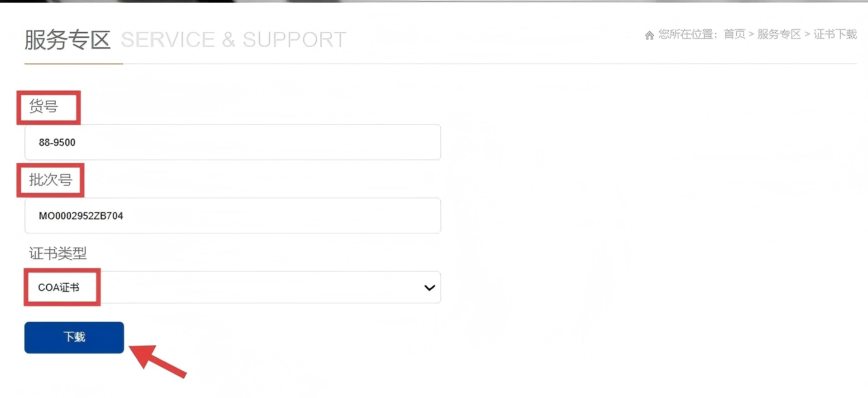Click the 证书类型 label text
This screenshot has height=398, width=868.
58,253
